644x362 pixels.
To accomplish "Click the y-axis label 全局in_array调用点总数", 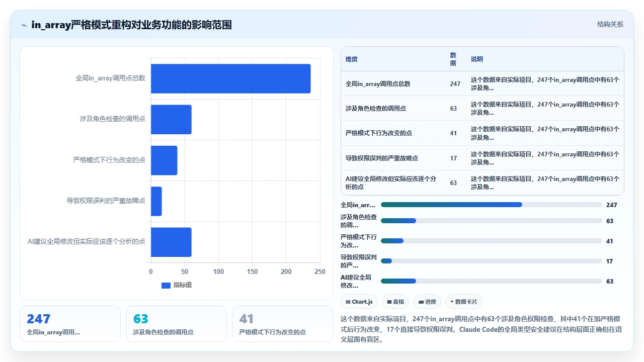I will (110, 78).
